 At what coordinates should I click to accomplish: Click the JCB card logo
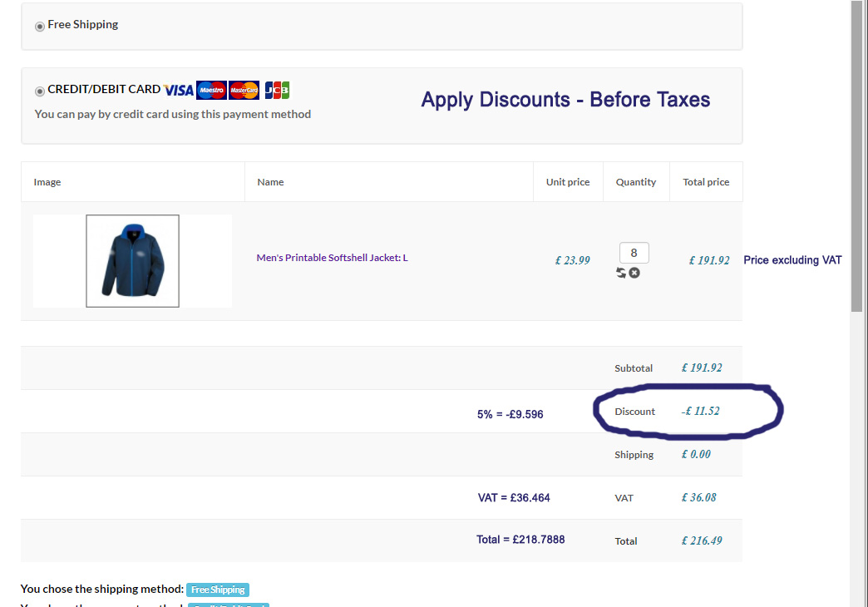277,90
